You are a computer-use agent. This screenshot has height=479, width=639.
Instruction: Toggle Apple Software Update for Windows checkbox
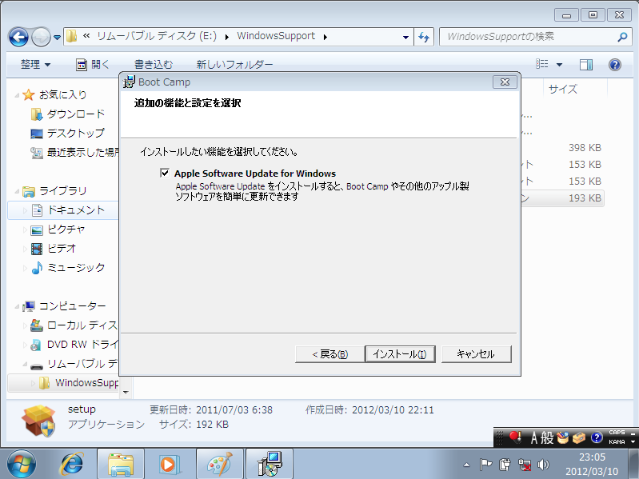pyautogui.click(x=165, y=173)
